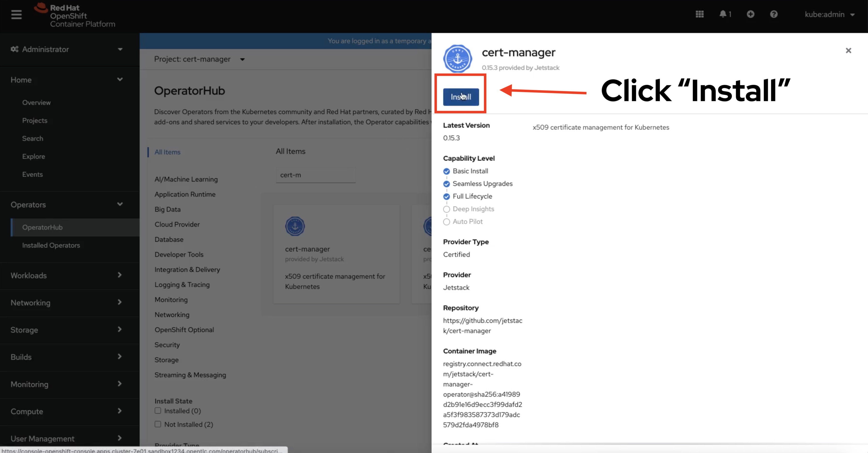Viewport: 868px width, 453px height.
Task: Switch to the All Items category
Action: tap(167, 152)
